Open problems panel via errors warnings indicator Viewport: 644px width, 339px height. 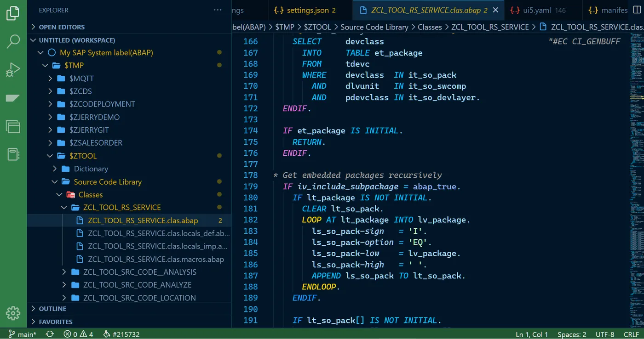[x=78, y=334]
